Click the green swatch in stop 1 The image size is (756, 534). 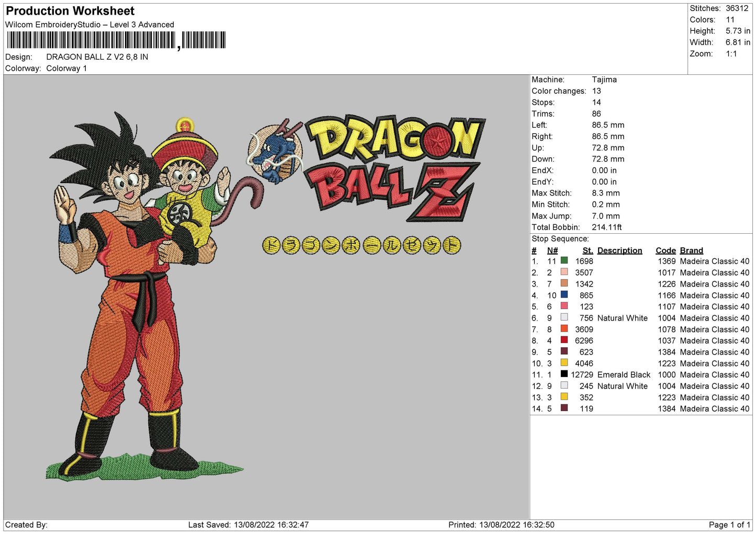[x=564, y=260]
